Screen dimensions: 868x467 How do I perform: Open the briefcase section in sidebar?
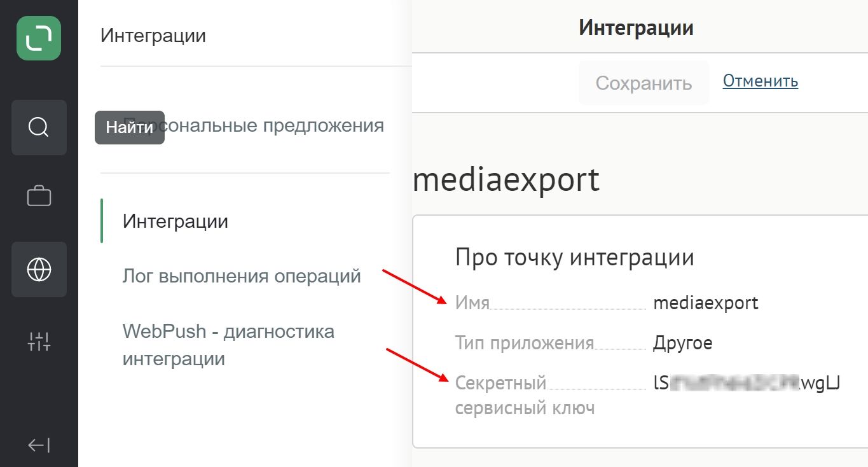[x=39, y=196]
